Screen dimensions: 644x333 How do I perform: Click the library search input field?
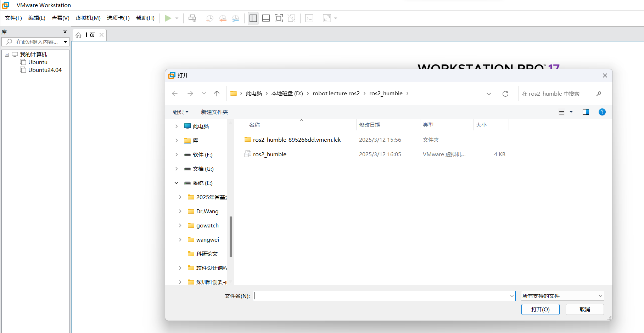coord(35,42)
